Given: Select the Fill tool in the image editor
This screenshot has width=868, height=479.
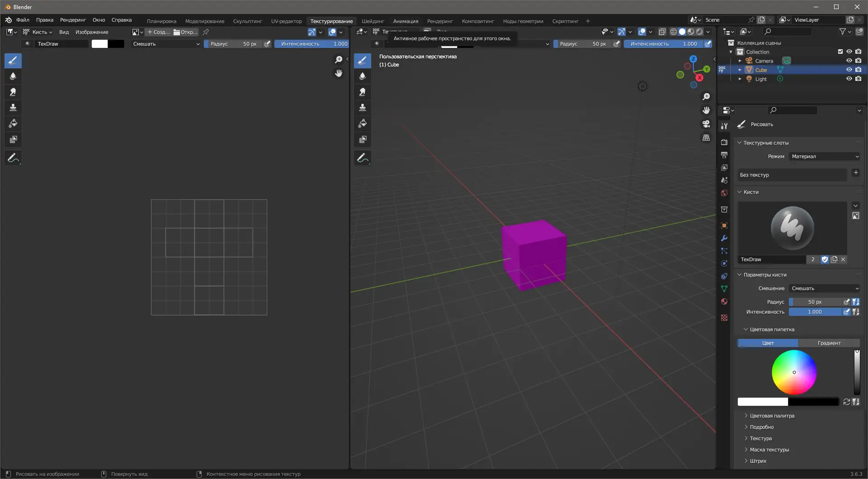Looking at the screenshot, I should click(x=13, y=123).
